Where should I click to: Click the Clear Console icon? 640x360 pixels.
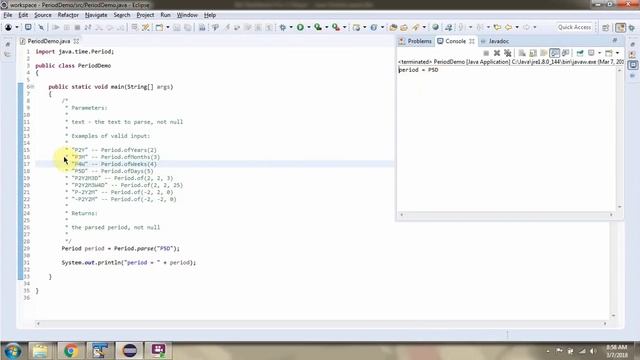tap(522, 53)
